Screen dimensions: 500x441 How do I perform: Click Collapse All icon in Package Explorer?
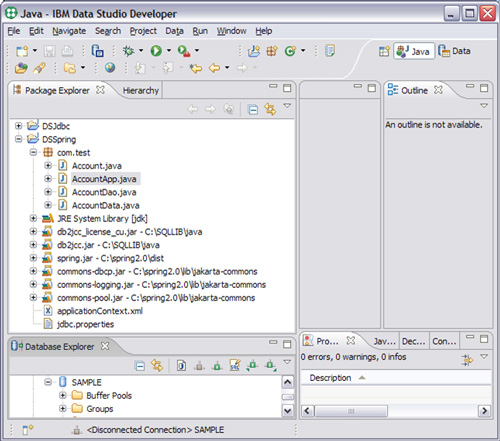click(253, 109)
